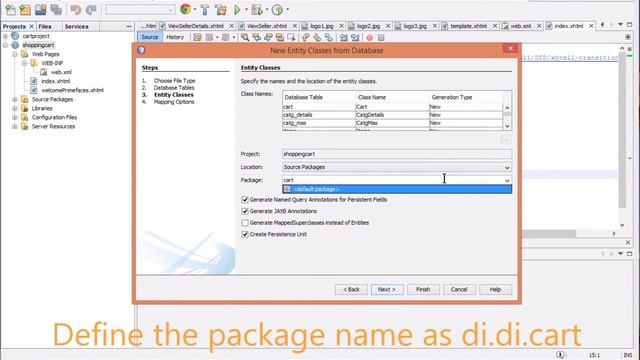Run the project with green play icon
This screenshot has height=360, width=640.
point(237,9)
